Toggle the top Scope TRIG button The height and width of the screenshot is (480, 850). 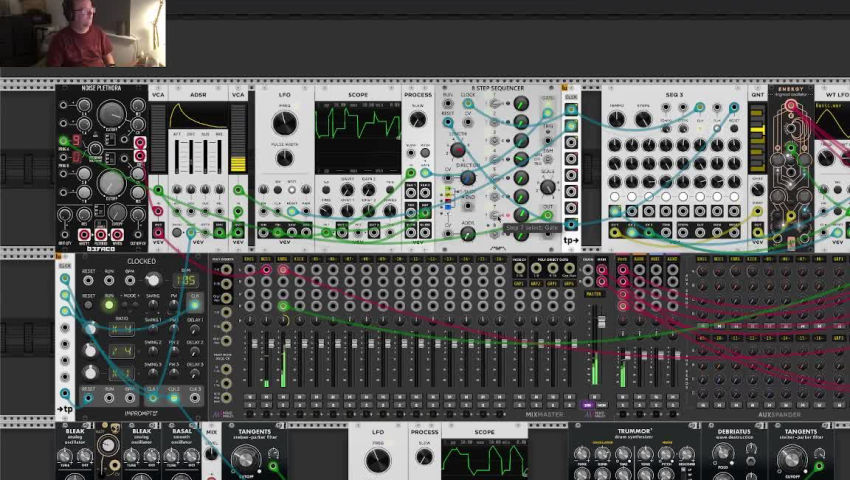[389, 190]
